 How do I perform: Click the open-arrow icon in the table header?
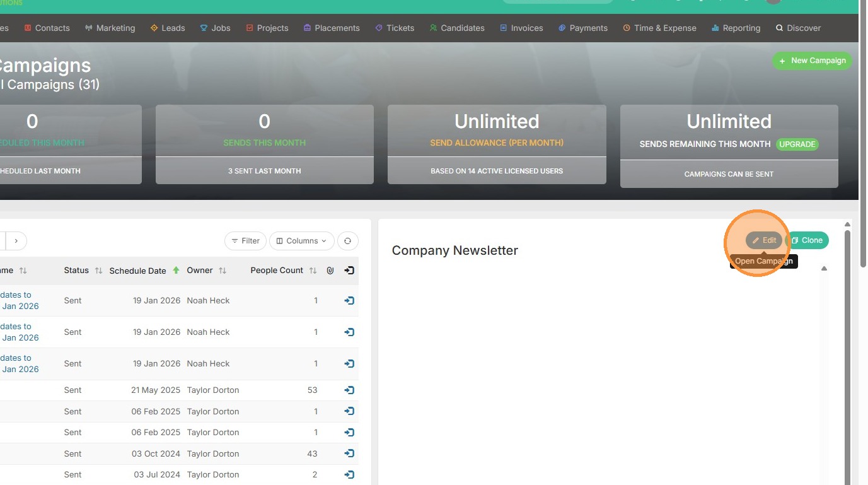(349, 271)
